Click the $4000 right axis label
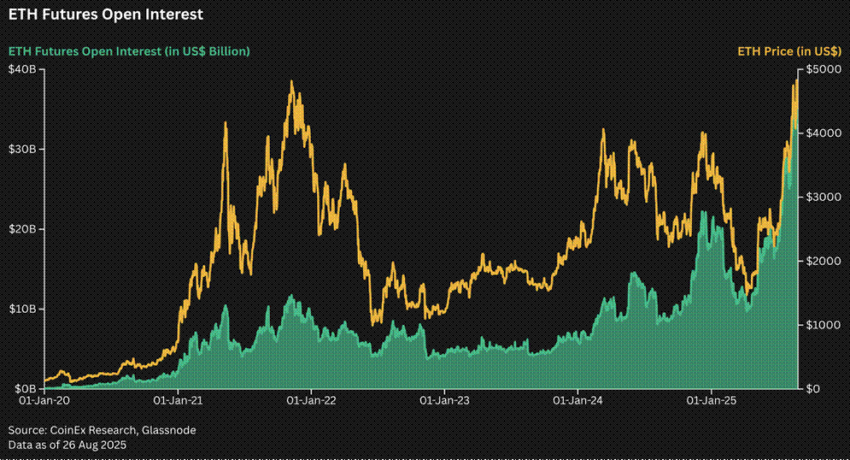The image size is (850, 460). tap(824, 133)
